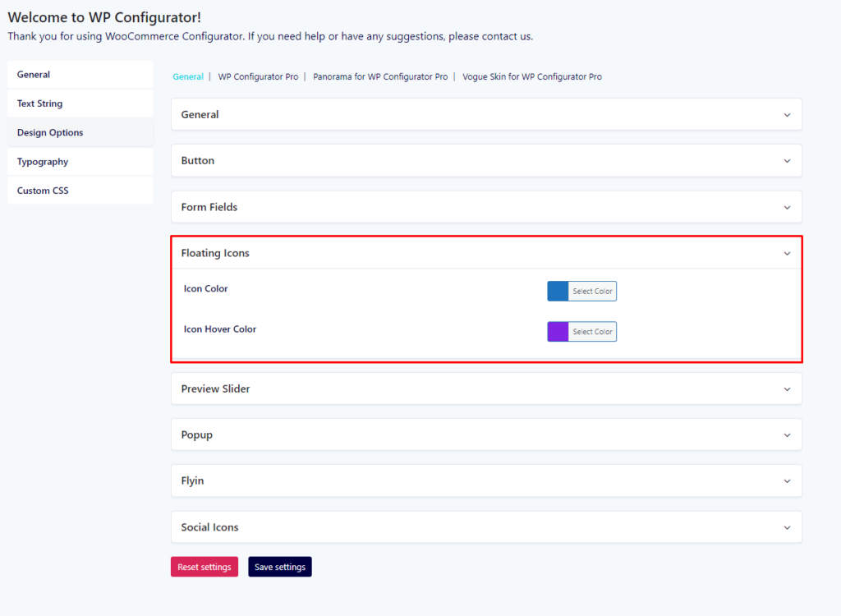Click the Preview Slider header title

click(216, 389)
